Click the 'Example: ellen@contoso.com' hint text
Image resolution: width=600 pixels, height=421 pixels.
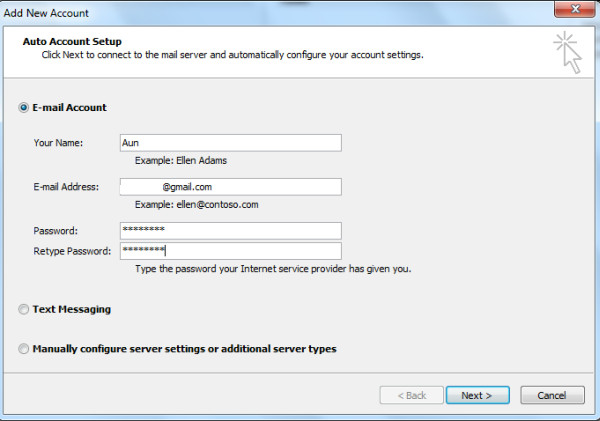coord(196,204)
